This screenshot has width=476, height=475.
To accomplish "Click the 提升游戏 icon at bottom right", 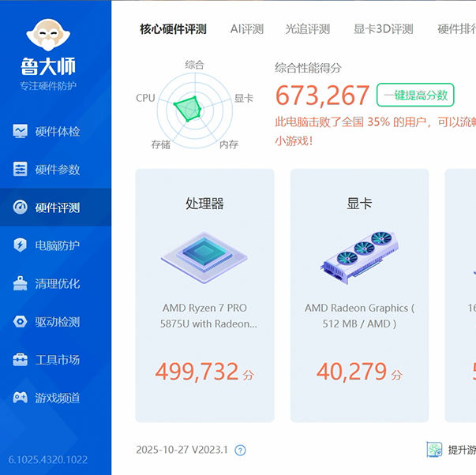I will coord(434,450).
